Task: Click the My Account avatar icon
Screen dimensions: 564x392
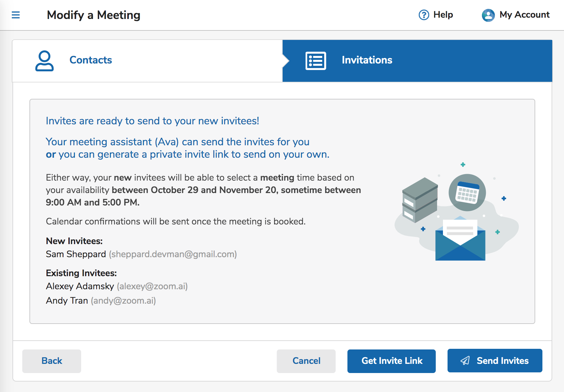Action: (x=488, y=15)
